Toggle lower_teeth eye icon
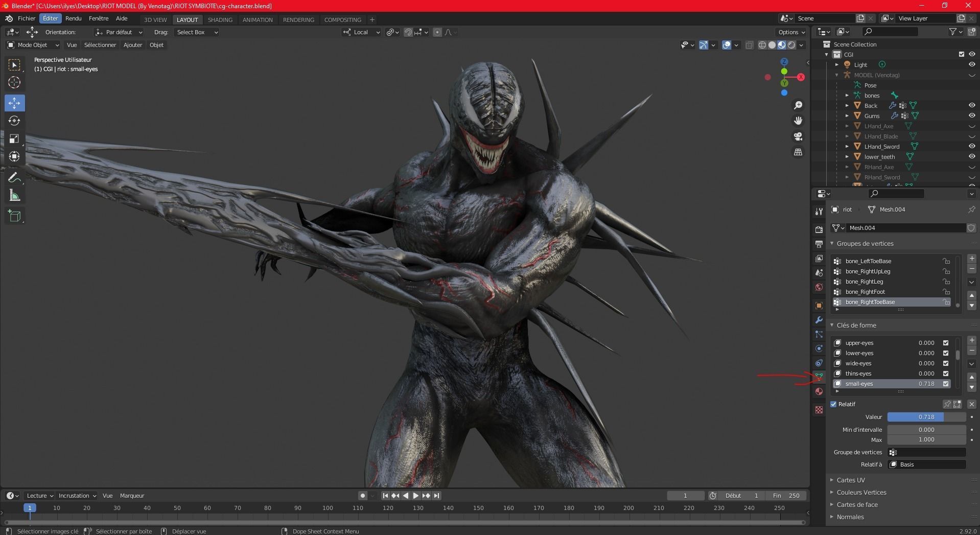Viewport: 980px width, 535px height. (x=972, y=156)
